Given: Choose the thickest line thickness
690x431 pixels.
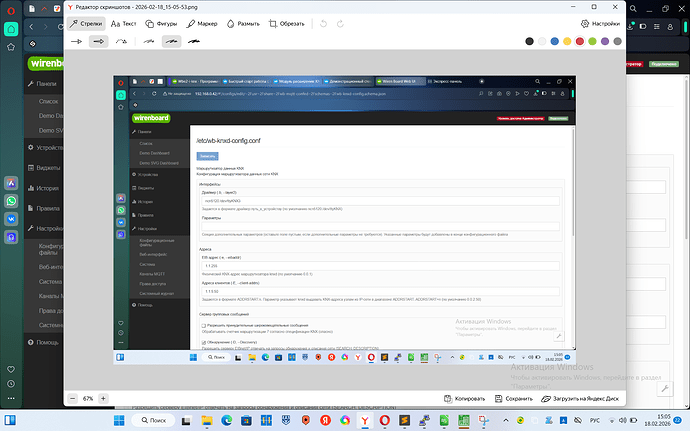Looking at the screenshot, I should point(194,41).
